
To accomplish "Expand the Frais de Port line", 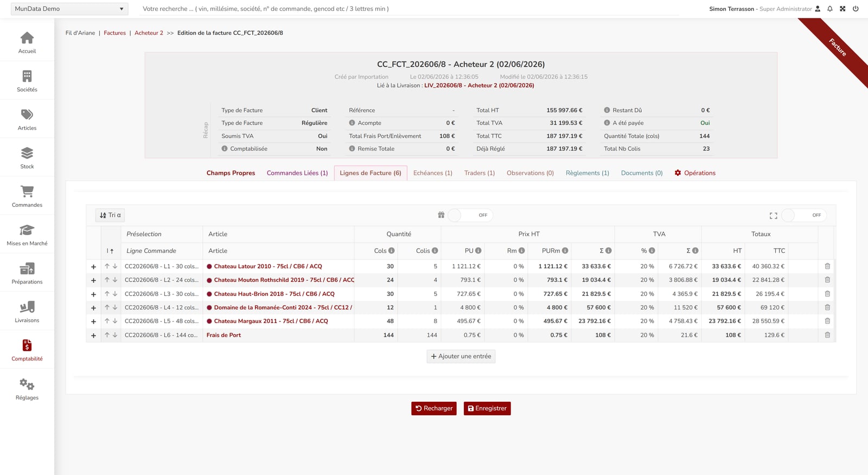I will 93,335.
